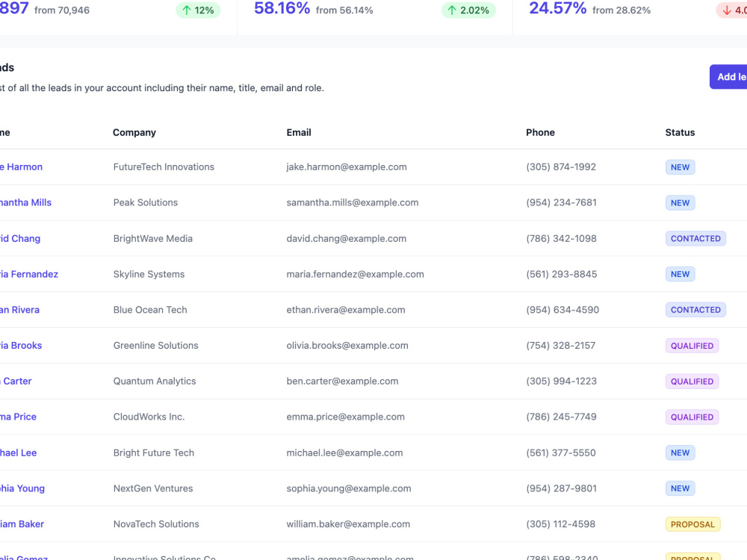Select ethan.rivera@example.com email
This screenshot has height=560, width=747.
point(346,310)
